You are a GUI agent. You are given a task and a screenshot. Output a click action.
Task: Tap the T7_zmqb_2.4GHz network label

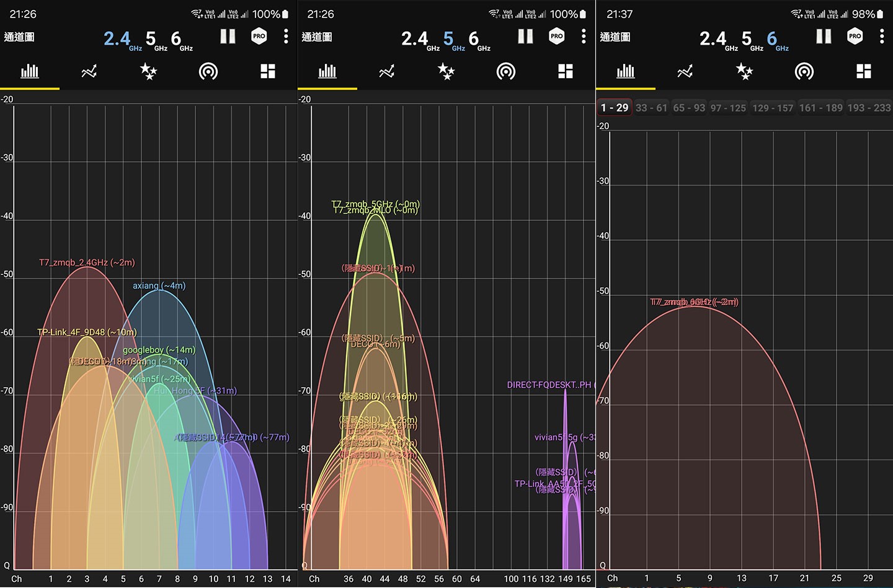(x=87, y=262)
